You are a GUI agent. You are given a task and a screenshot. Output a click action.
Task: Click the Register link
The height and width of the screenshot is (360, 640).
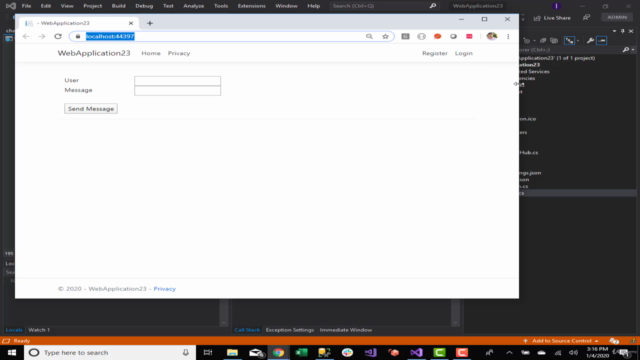click(x=435, y=53)
